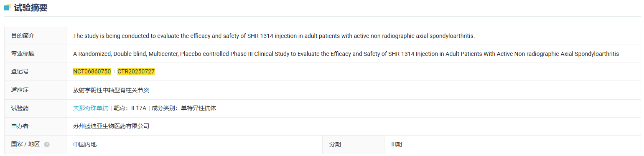This screenshot has width=644, height=156.
Task: Click the III期 phase value
Action: point(397,144)
